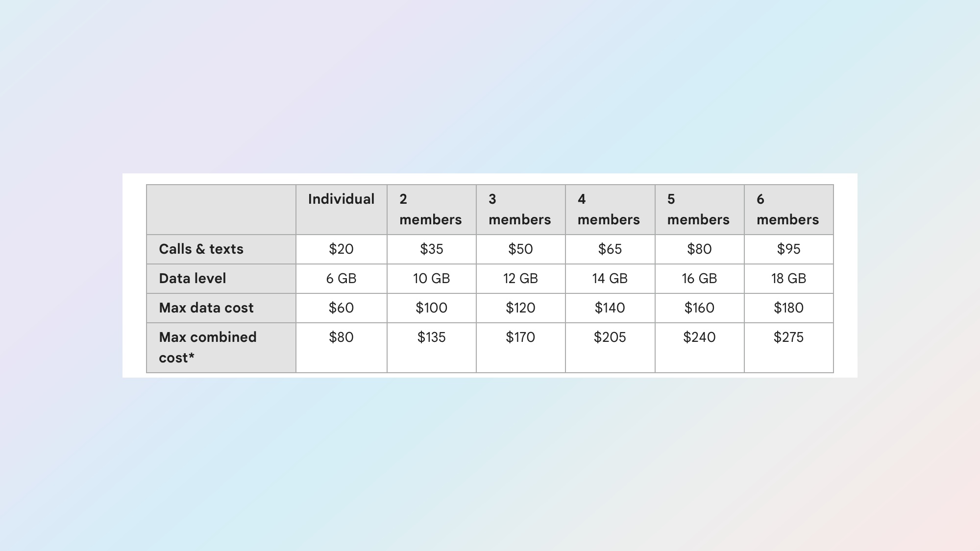Screen dimensions: 980x551
Task: Select the 2 members column header
Action: click(x=430, y=210)
